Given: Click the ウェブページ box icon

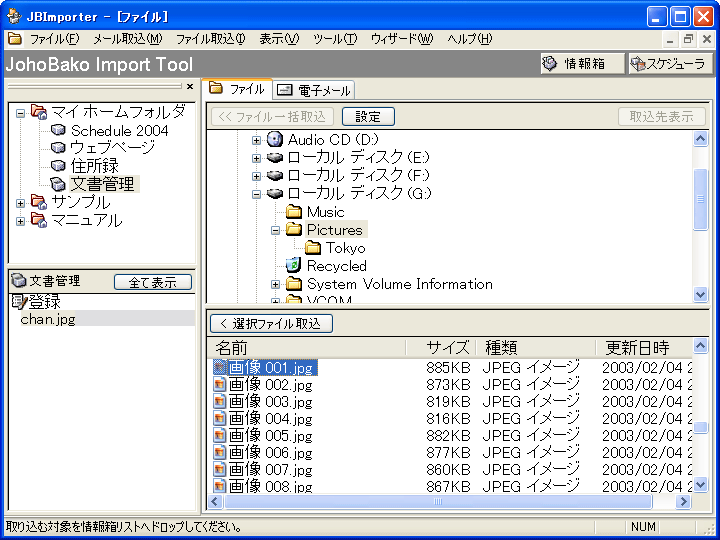Looking at the screenshot, I should coord(58,148).
